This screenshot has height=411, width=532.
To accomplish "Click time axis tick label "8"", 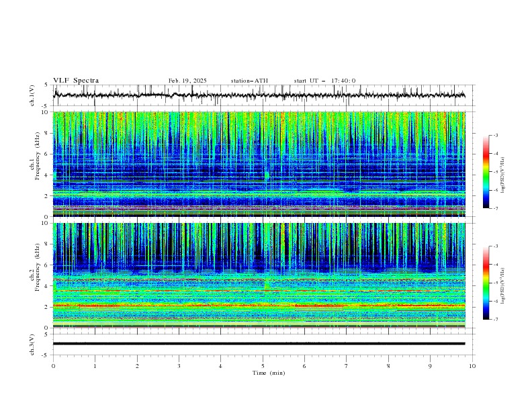I will tap(388, 366).
